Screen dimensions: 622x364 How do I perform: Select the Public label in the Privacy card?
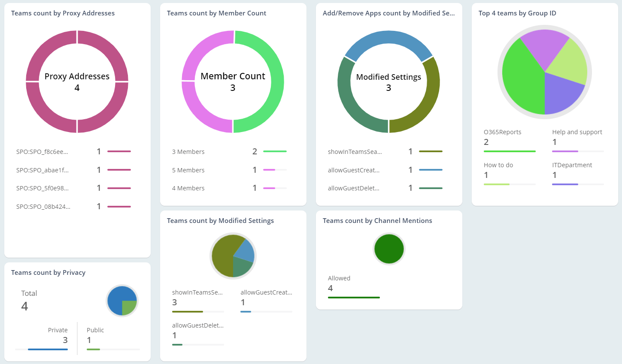[95, 330]
